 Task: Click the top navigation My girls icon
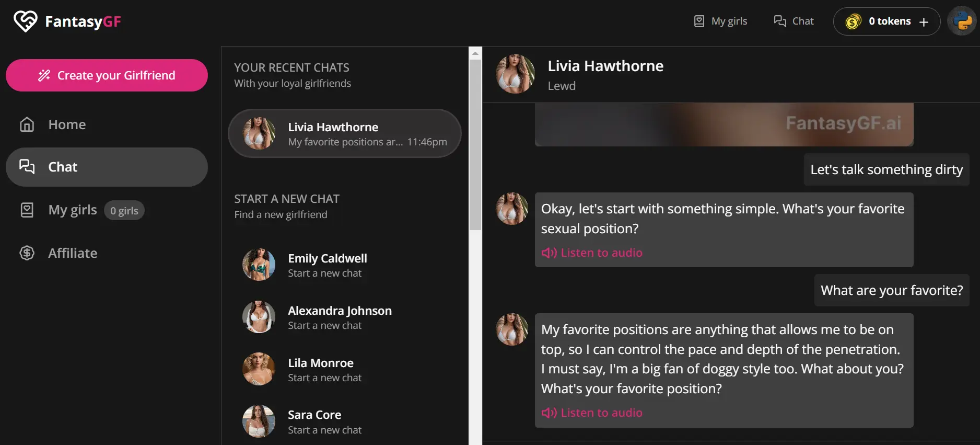click(x=699, y=21)
